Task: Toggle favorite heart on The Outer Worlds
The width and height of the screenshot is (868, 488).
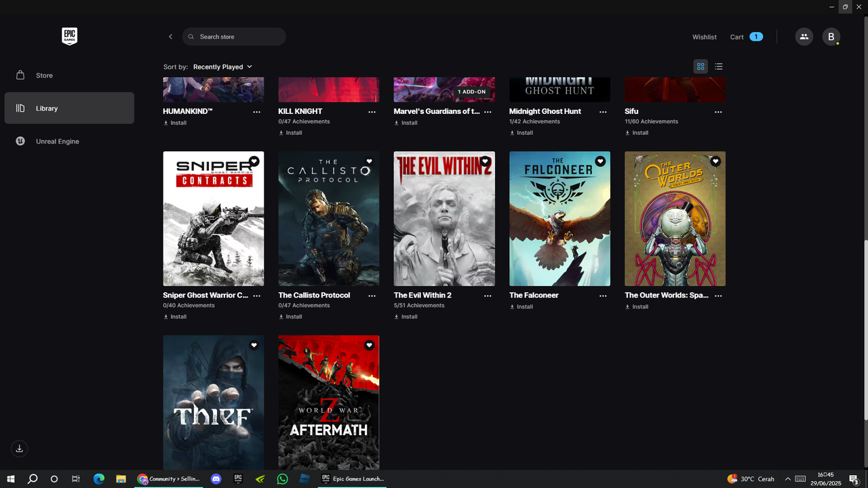Action: (715, 161)
